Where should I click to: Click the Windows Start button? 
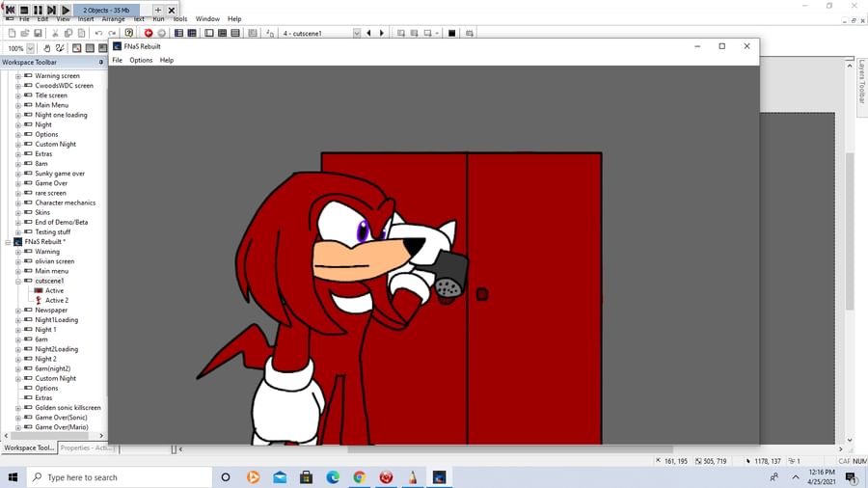pyautogui.click(x=13, y=477)
